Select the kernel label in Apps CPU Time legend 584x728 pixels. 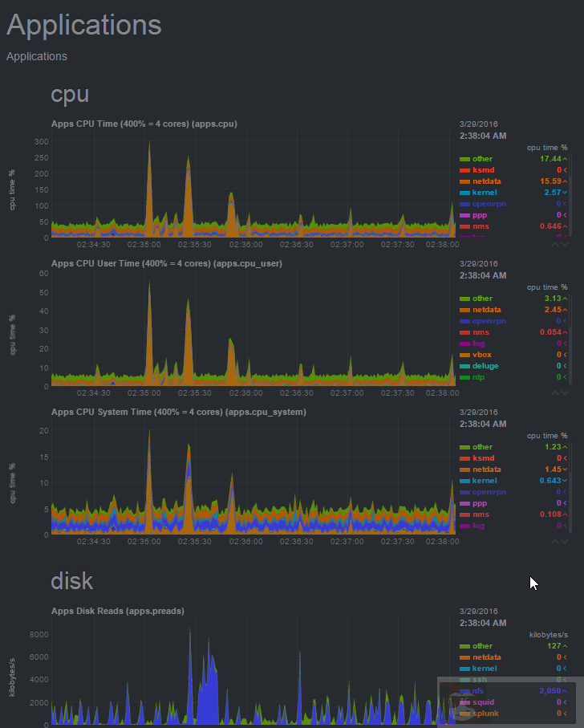(x=484, y=193)
